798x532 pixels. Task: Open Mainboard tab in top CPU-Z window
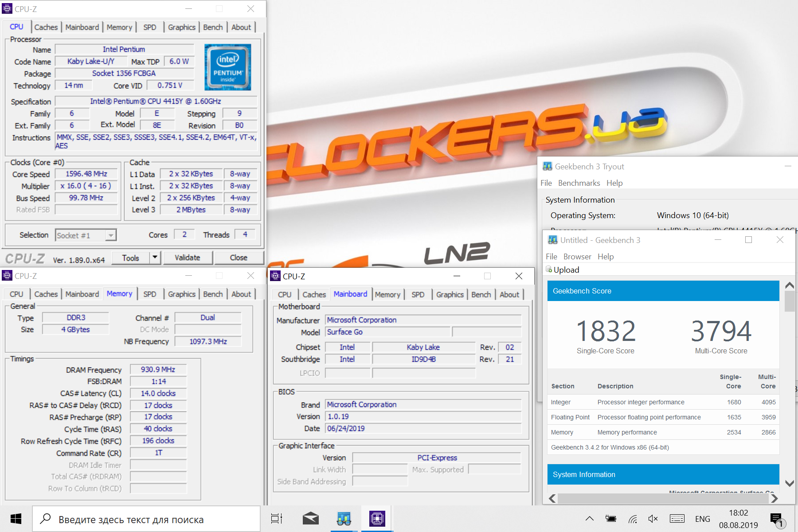[82, 27]
